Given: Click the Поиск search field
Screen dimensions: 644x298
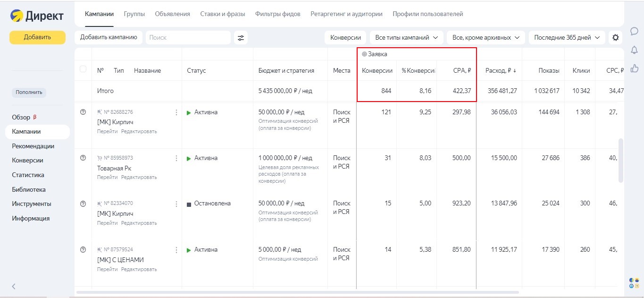Looking at the screenshot, I should (188, 37).
